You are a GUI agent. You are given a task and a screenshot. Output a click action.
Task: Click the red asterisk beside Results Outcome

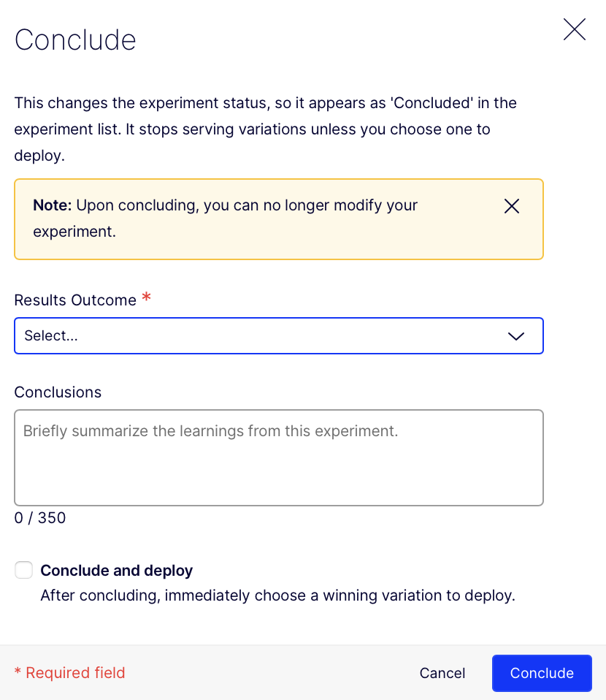[x=147, y=297]
